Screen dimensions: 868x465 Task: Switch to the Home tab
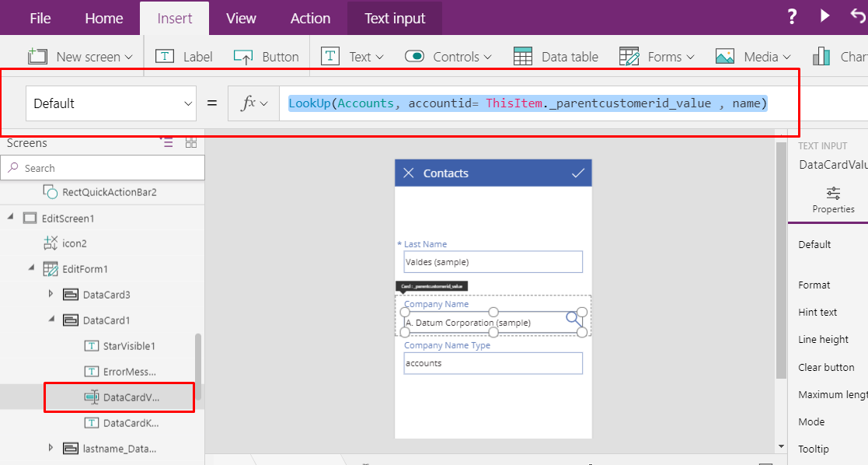pyautogui.click(x=104, y=19)
